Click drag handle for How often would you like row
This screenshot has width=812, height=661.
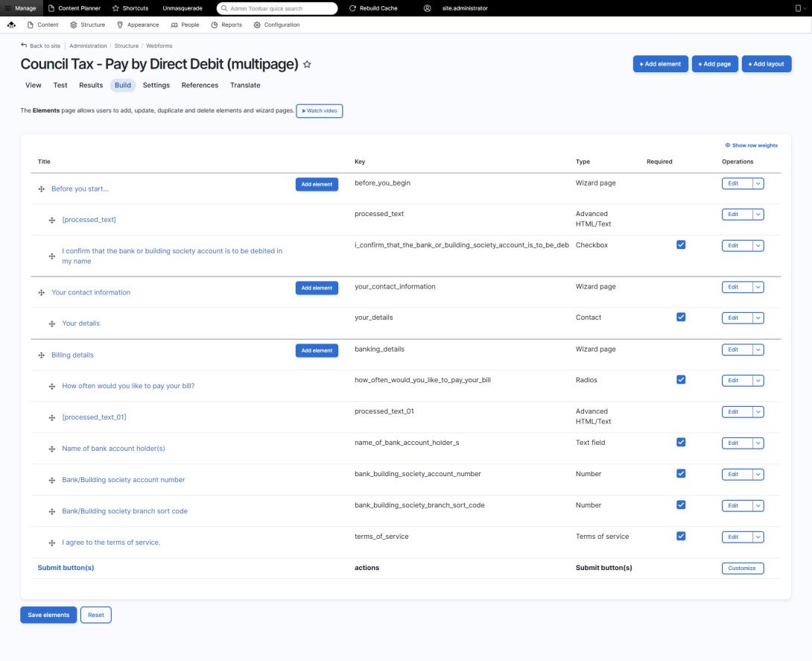52,387
